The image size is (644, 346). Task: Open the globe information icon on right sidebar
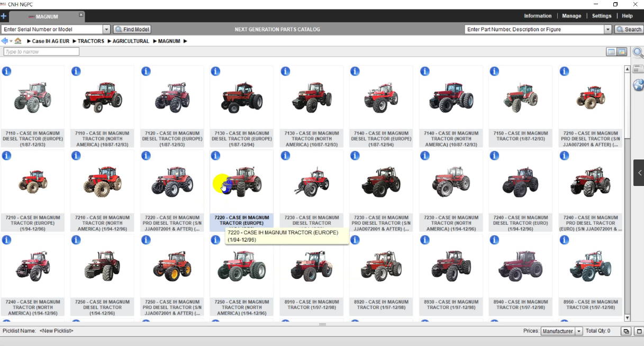coord(638,85)
